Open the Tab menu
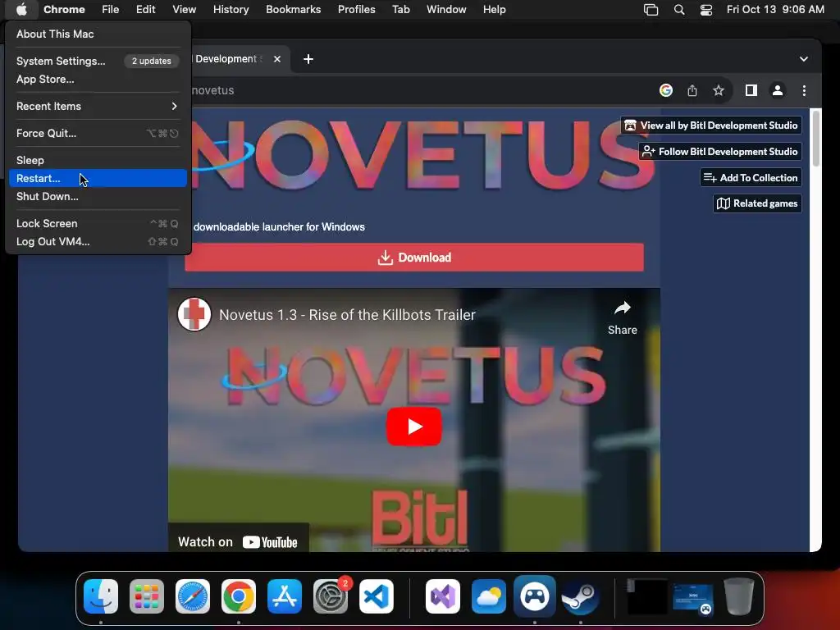 point(400,9)
